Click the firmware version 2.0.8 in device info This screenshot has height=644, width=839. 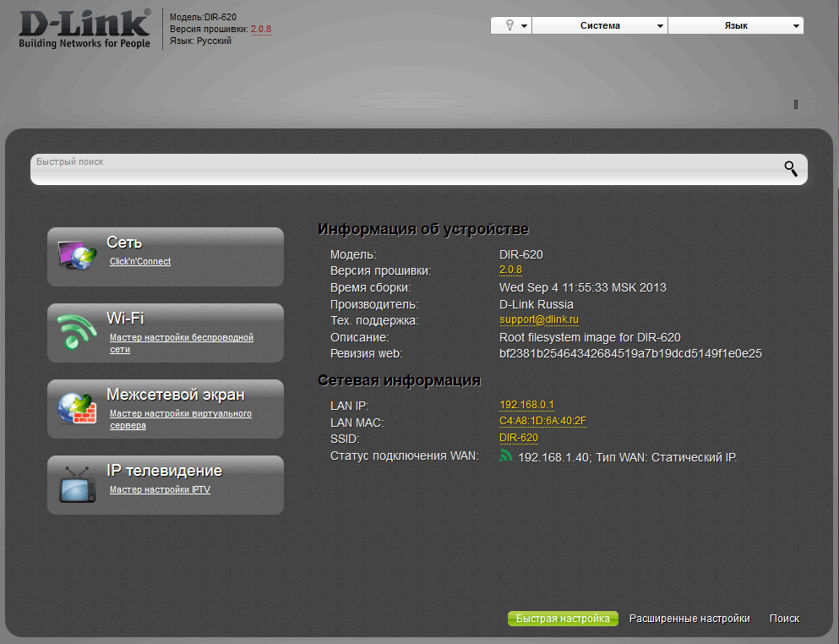(510, 270)
